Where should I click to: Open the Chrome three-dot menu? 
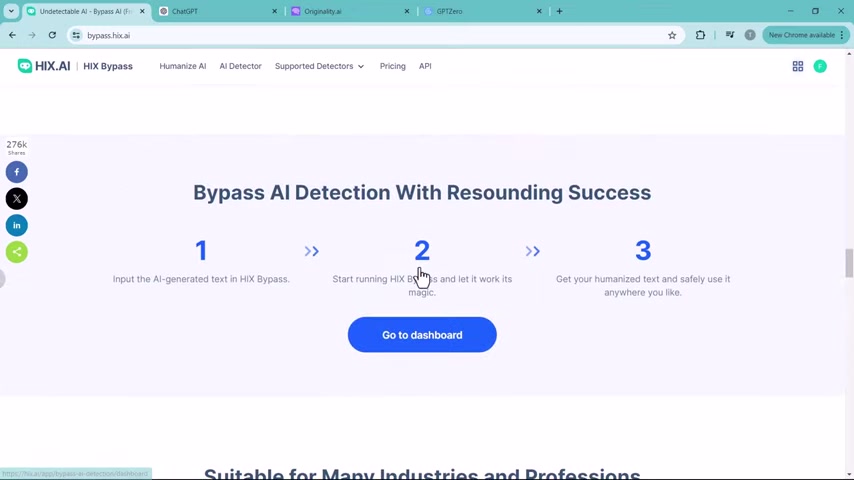(842, 35)
